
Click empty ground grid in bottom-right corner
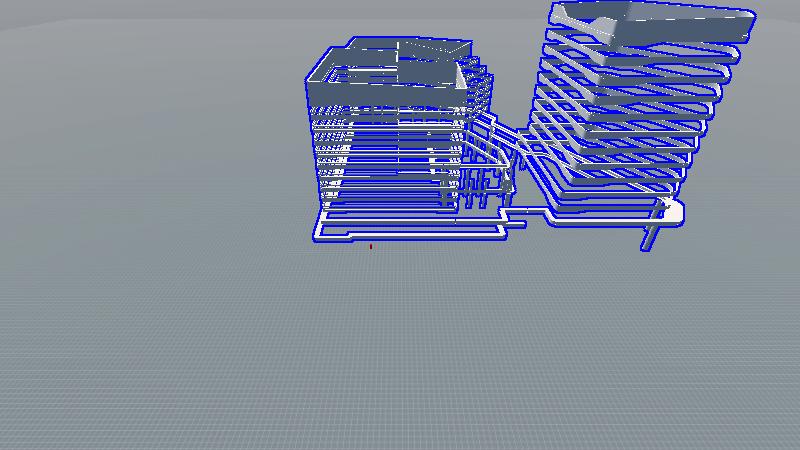[720, 400]
